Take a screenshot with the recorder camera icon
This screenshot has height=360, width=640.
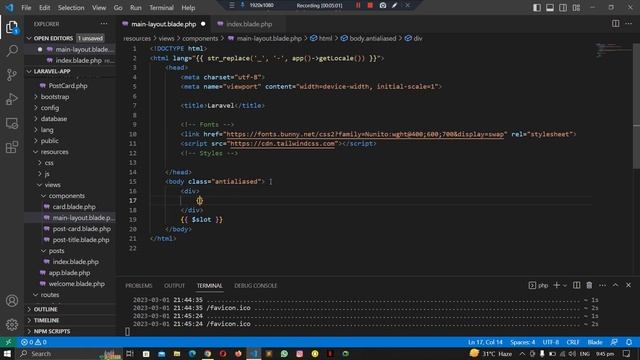[383, 5]
